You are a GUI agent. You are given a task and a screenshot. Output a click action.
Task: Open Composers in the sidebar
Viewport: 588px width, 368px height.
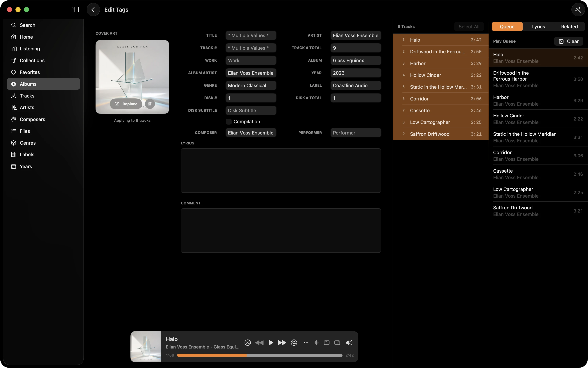(43, 119)
